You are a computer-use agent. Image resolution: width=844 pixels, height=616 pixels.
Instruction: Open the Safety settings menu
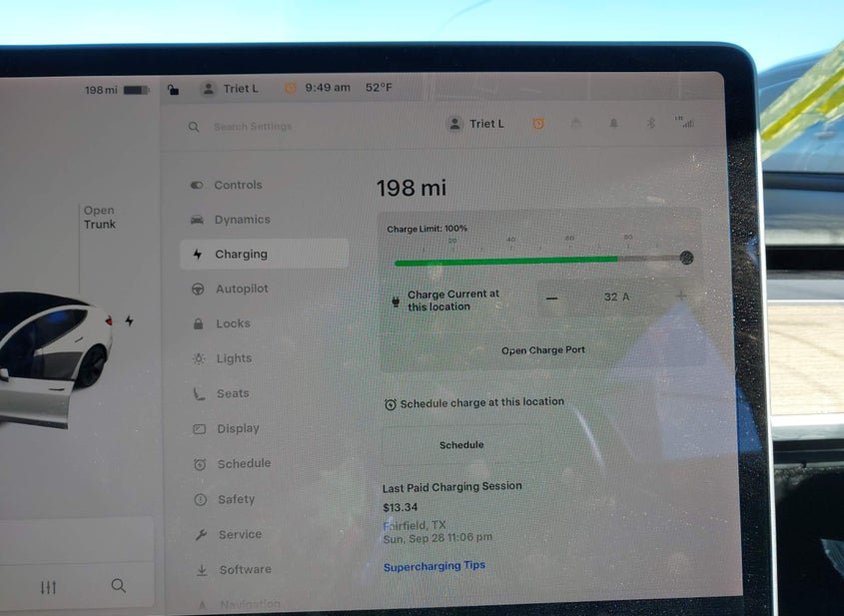[x=236, y=499]
